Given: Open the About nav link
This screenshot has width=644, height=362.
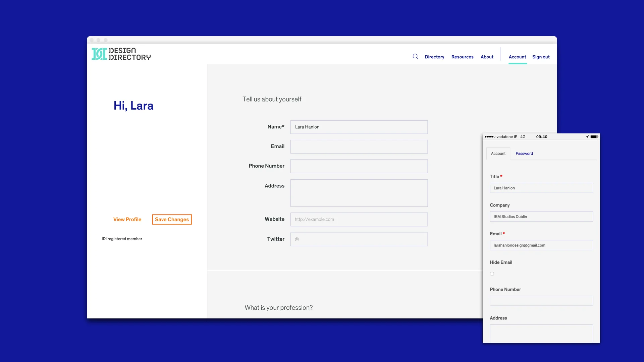Looking at the screenshot, I should (487, 57).
